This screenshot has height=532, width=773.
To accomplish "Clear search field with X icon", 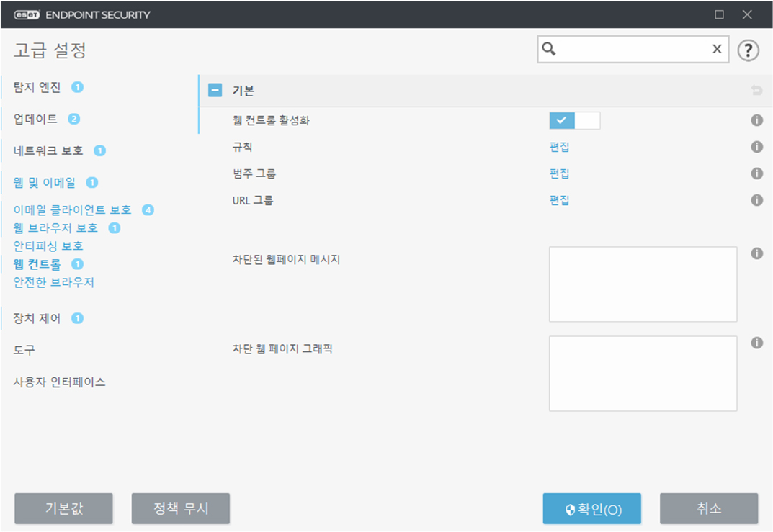I will point(717,49).
